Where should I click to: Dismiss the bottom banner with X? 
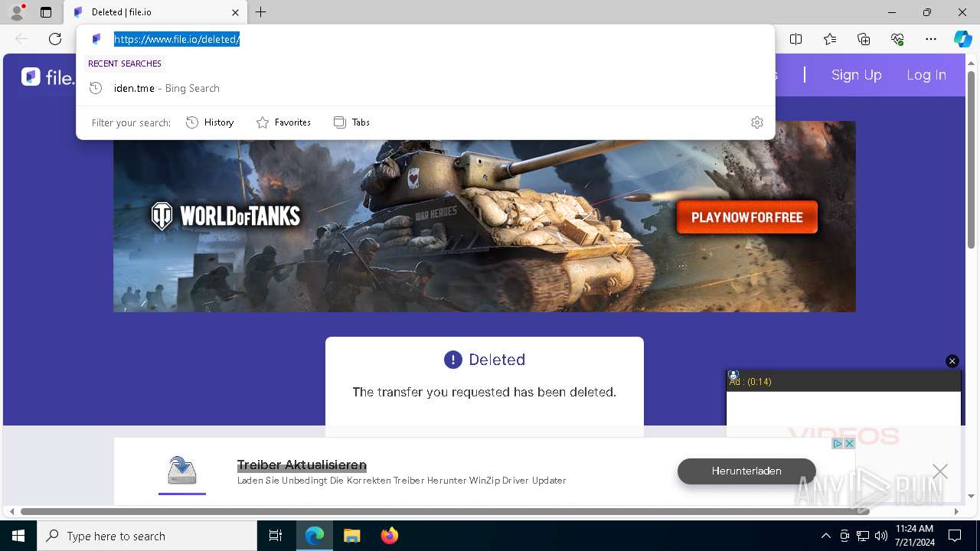(940, 472)
